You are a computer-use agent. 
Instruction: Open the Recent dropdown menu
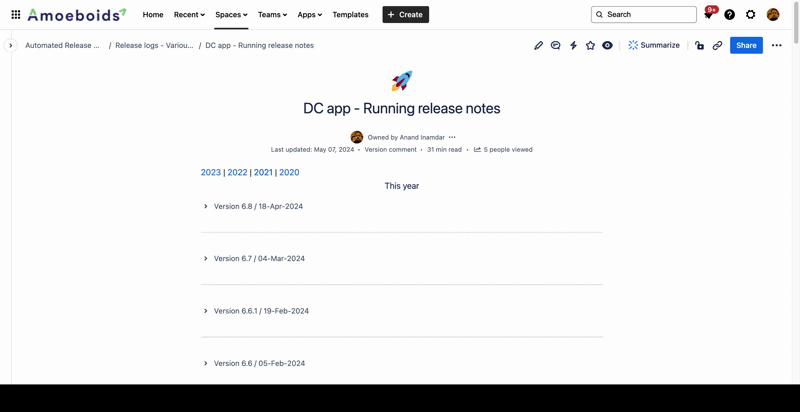(x=189, y=15)
